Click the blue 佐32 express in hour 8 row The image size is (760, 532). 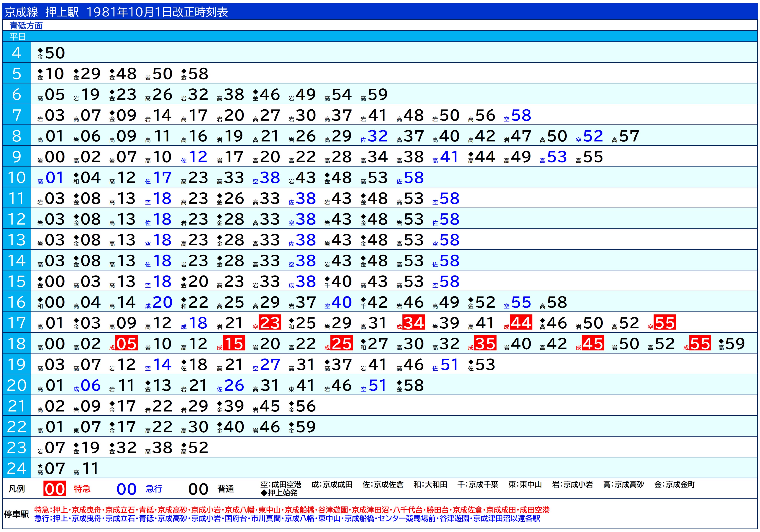(x=374, y=136)
